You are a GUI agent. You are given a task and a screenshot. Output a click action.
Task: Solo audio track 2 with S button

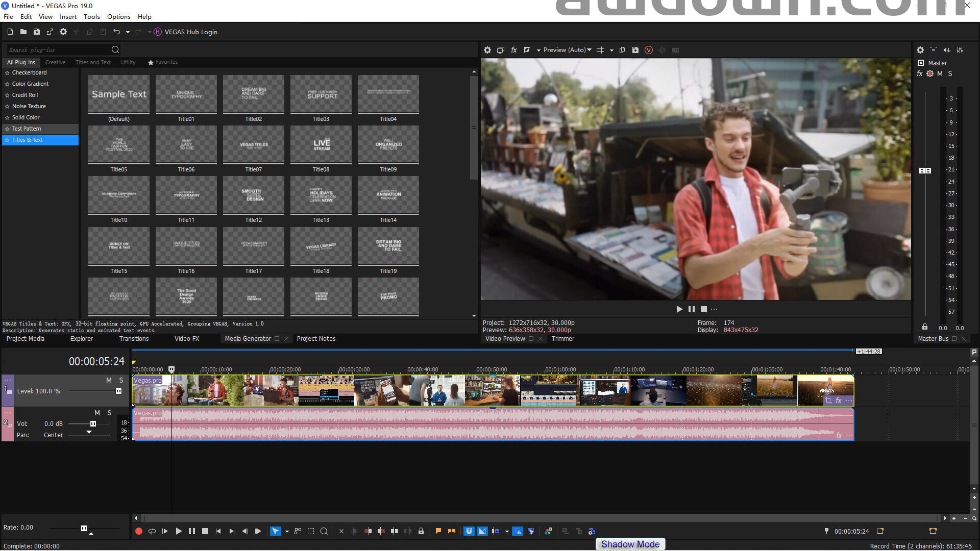pos(109,413)
